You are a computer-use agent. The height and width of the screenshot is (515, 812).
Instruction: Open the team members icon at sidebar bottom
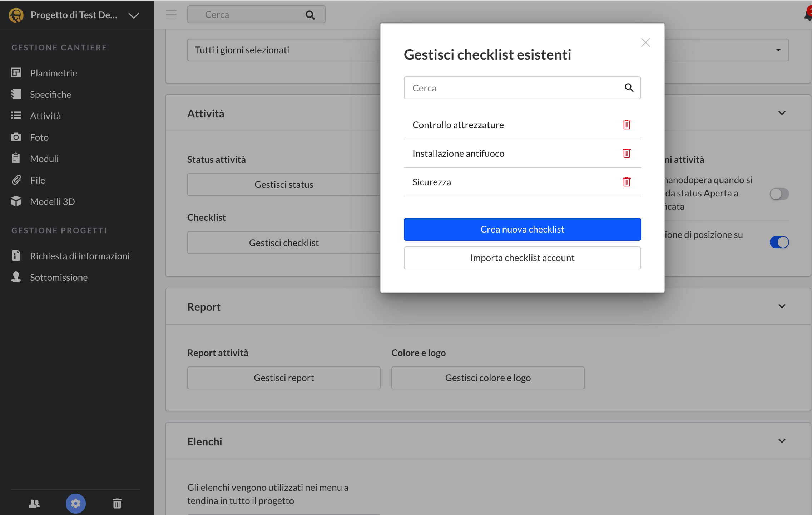34,504
